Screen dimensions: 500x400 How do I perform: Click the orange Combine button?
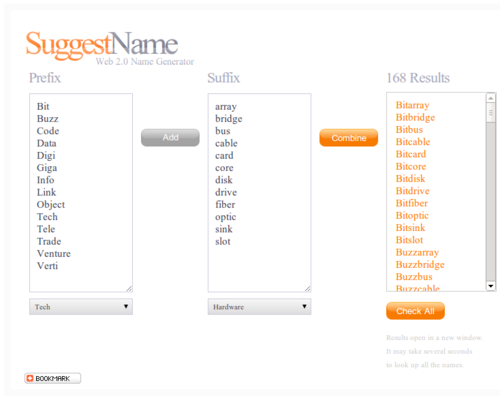click(x=349, y=138)
